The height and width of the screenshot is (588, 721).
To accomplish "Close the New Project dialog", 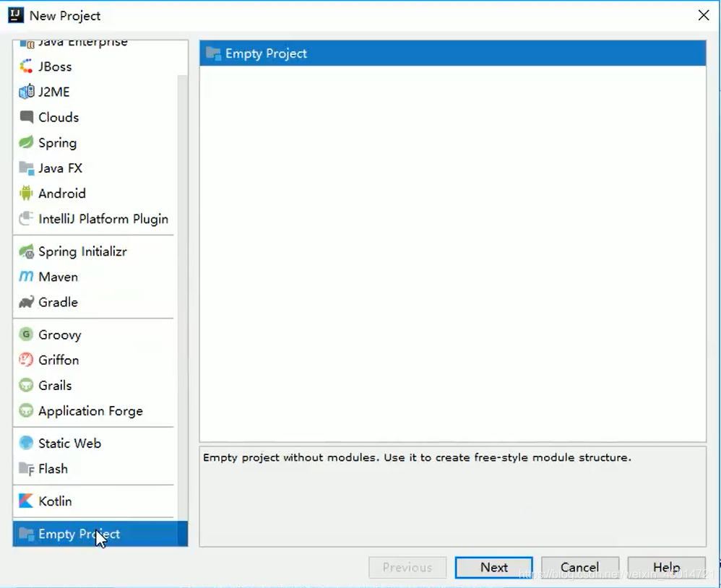I will click(x=704, y=15).
